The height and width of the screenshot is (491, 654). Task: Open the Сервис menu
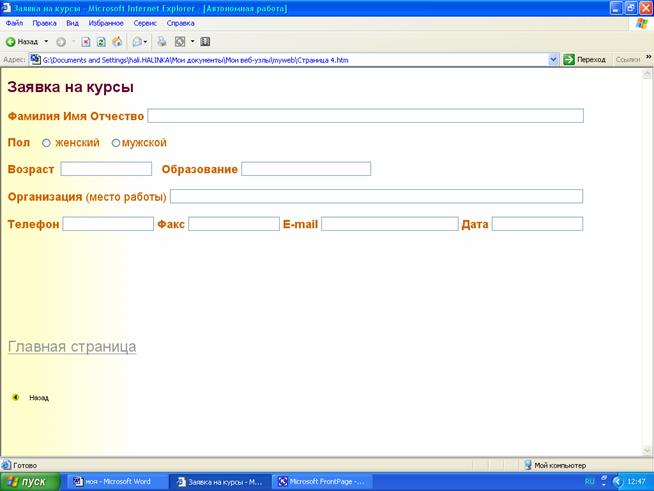click(x=145, y=22)
